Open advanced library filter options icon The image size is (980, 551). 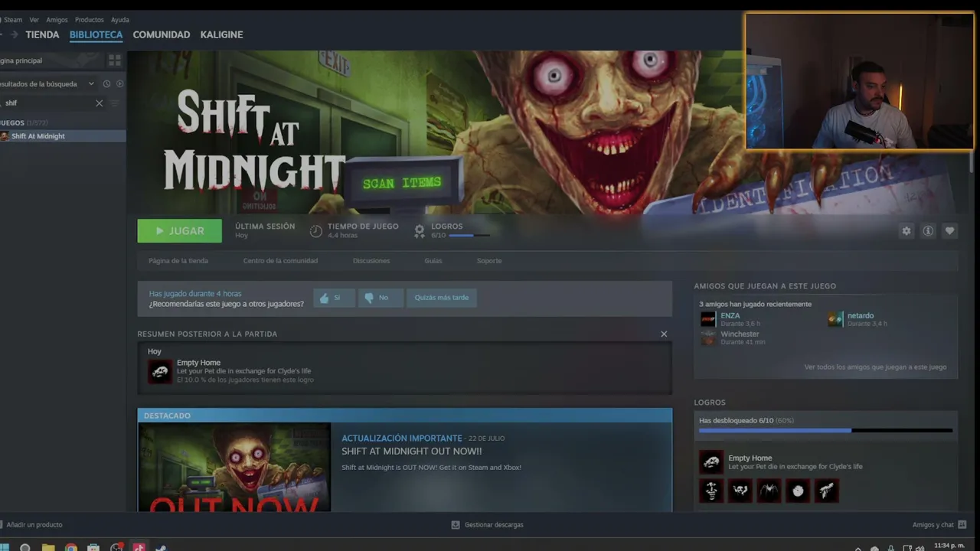(115, 103)
